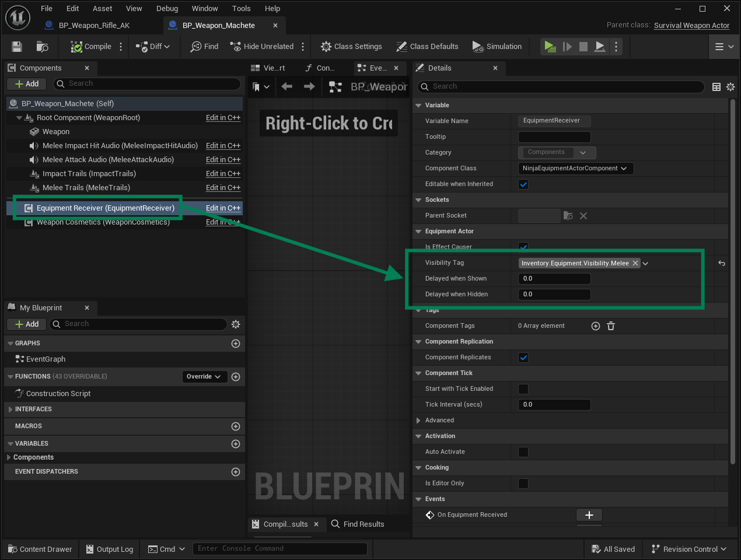Uncheck Component Replicates
Image resolution: width=741 pixels, height=560 pixels.
pyautogui.click(x=523, y=357)
